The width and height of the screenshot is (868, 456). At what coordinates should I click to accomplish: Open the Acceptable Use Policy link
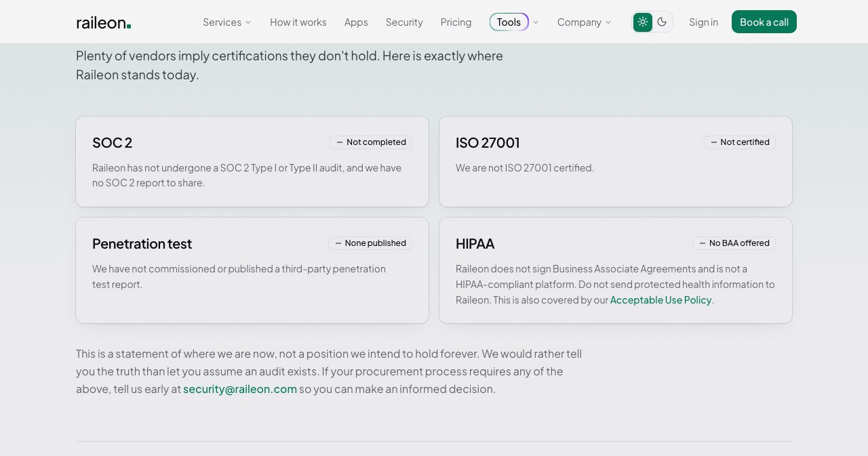click(660, 300)
